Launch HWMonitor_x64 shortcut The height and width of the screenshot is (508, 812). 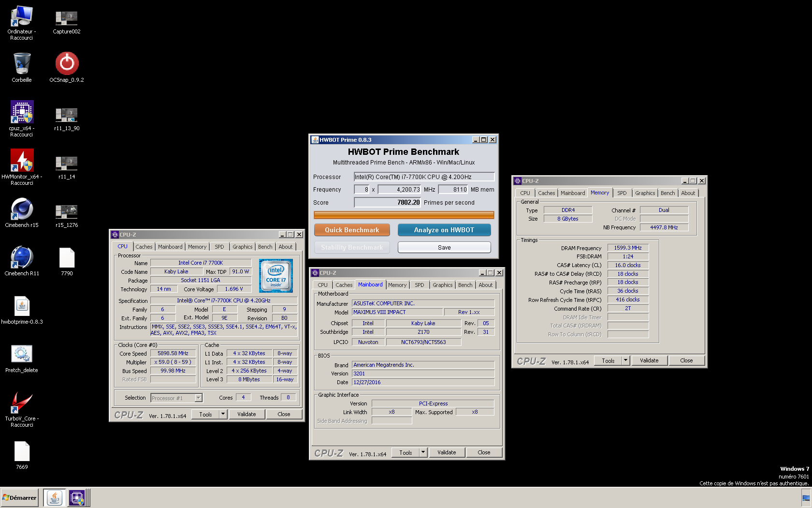[x=22, y=167]
